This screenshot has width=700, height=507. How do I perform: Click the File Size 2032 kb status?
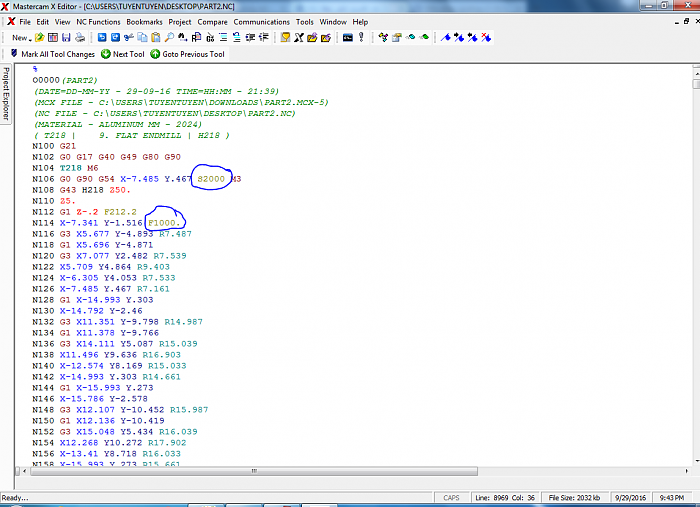(x=574, y=498)
